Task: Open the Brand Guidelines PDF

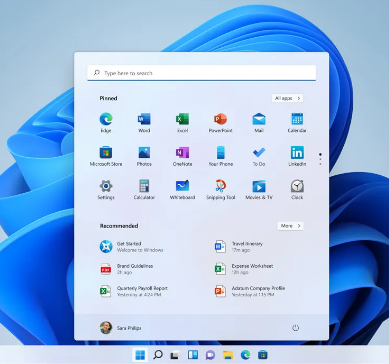Action: (127, 269)
